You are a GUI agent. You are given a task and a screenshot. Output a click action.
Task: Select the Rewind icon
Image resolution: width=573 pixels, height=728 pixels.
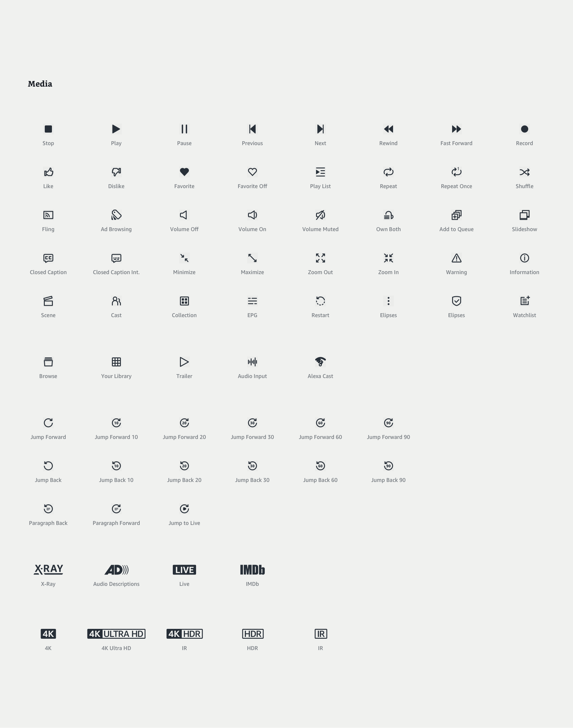pyautogui.click(x=389, y=129)
